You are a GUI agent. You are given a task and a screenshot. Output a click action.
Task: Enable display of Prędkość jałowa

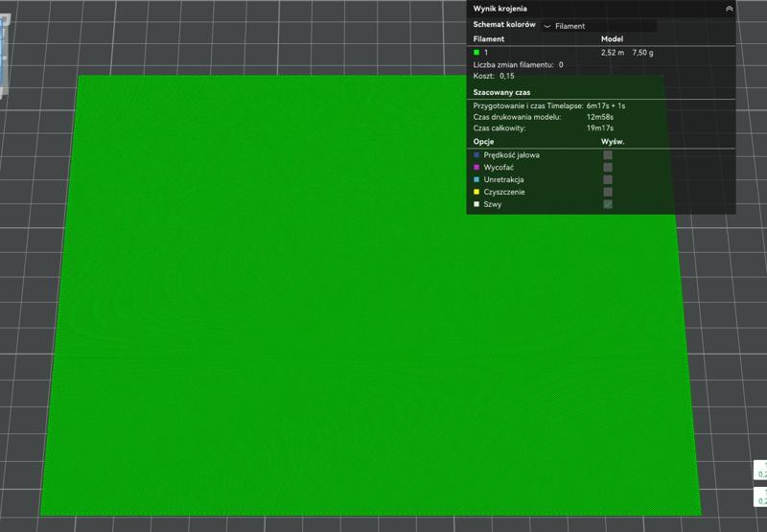point(608,155)
